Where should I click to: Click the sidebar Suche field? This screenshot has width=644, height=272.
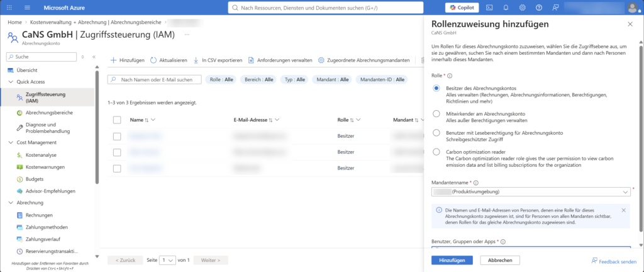(x=42, y=57)
